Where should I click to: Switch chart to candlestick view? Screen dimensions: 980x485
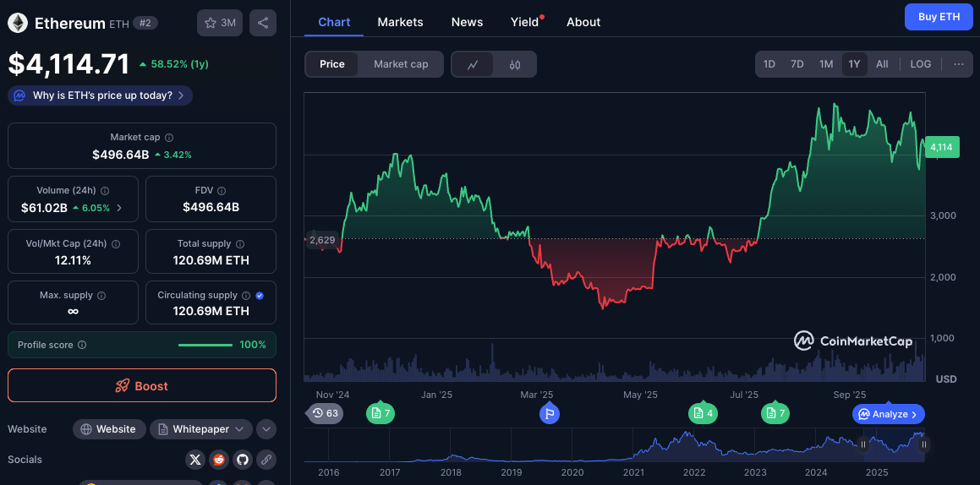pos(514,64)
